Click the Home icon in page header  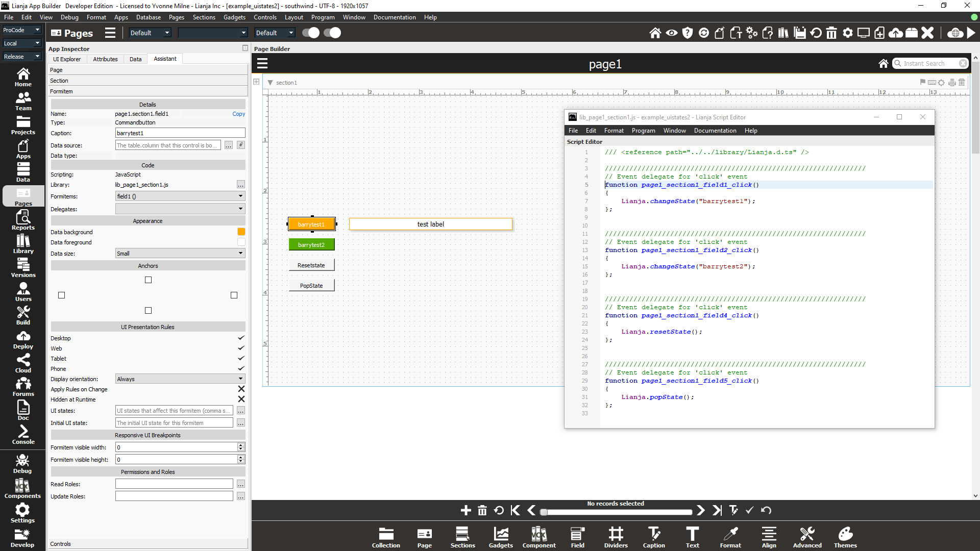pos(883,63)
